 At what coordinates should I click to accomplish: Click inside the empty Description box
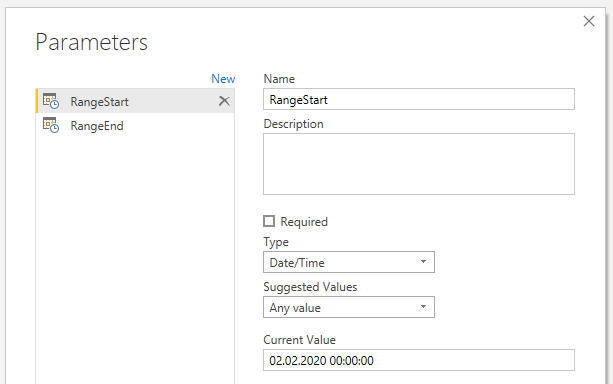(419, 164)
